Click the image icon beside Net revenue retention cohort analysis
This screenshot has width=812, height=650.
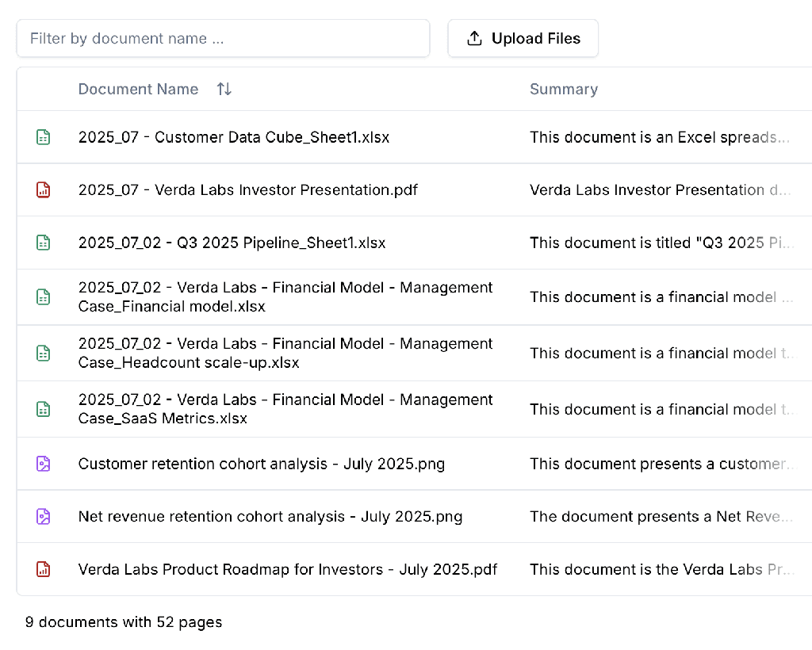coord(44,517)
